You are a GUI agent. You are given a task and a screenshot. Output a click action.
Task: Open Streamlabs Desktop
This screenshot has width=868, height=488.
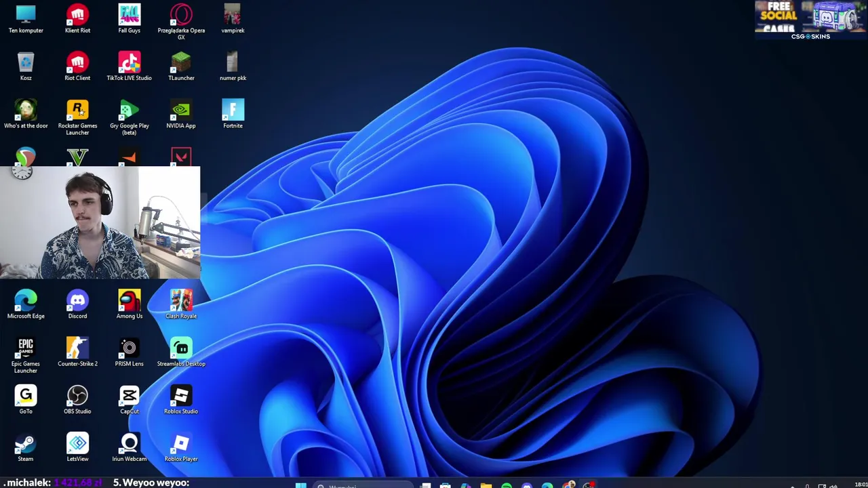click(x=181, y=352)
